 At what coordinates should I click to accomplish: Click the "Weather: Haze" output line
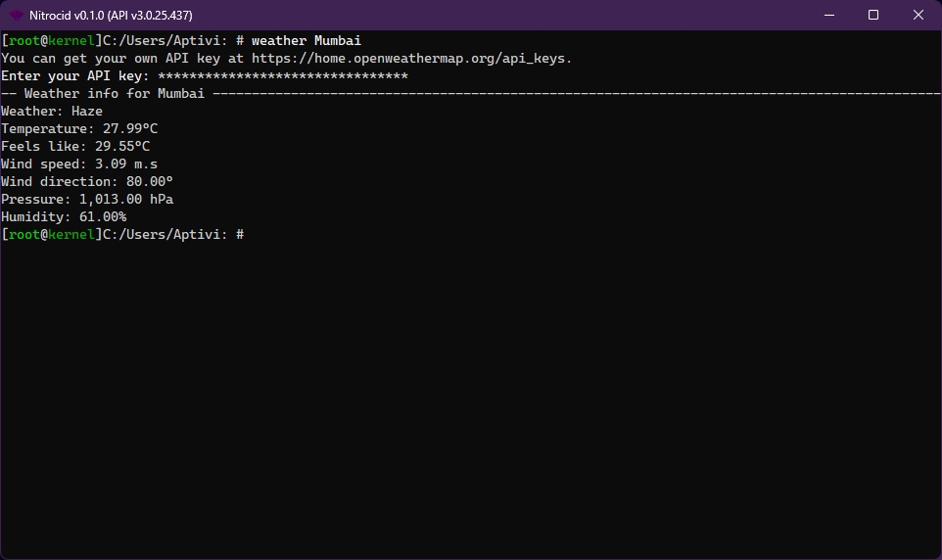pos(52,112)
